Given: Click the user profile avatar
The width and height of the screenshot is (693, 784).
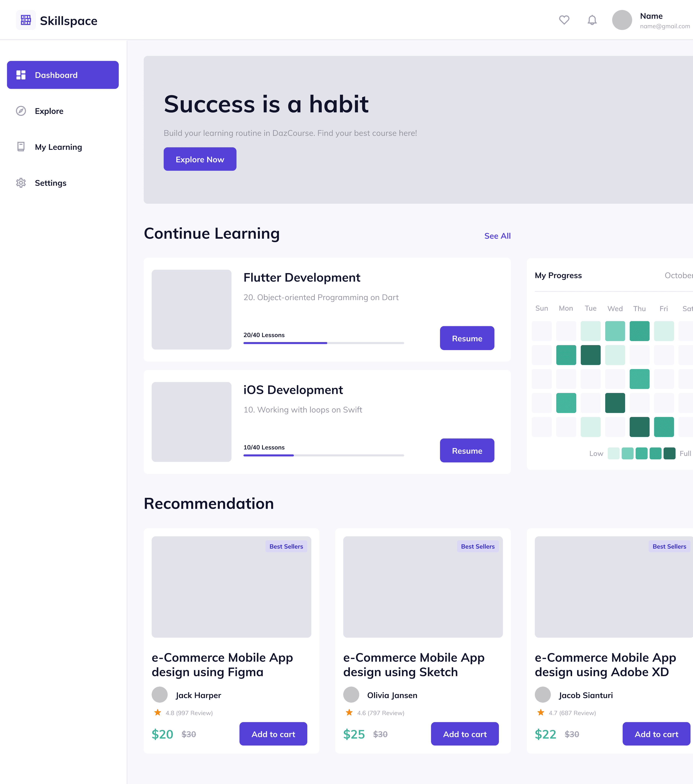Looking at the screenshot, I should 622,20.
